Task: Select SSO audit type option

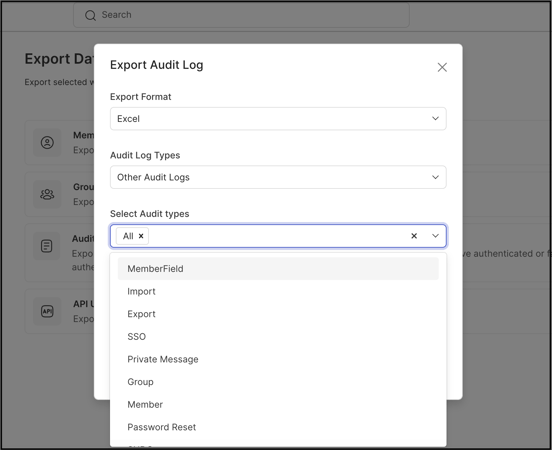Action: pos(278,337)
